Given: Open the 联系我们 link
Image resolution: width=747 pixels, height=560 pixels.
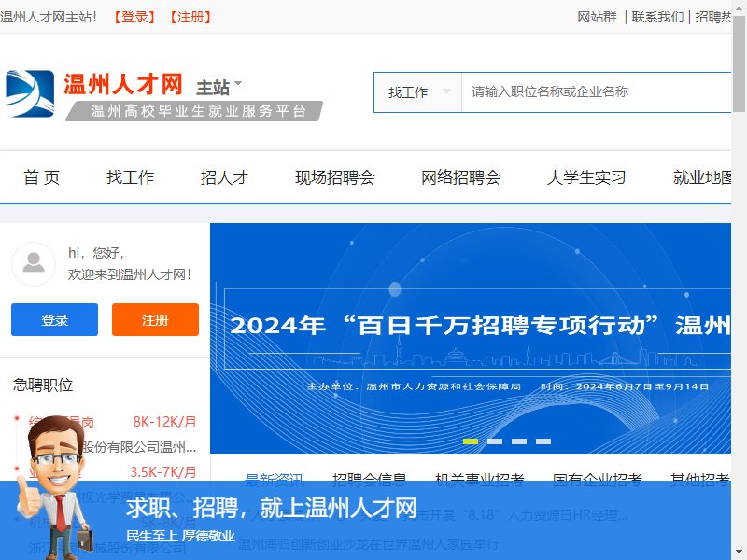Looking at the screenshot, I should (657, 17).
